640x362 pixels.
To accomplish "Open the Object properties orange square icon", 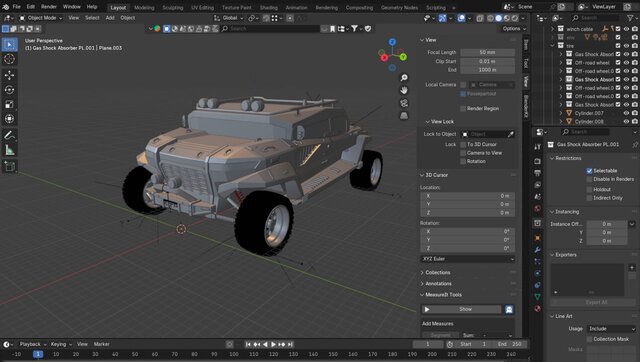I will pyautogui.click(x=537, y=238).
